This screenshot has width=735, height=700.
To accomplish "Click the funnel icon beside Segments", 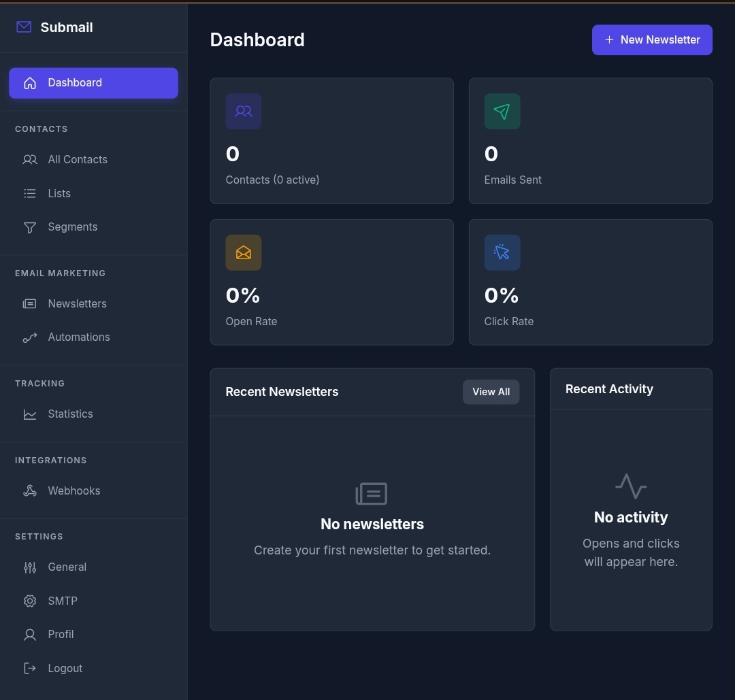I will (30, 227).
